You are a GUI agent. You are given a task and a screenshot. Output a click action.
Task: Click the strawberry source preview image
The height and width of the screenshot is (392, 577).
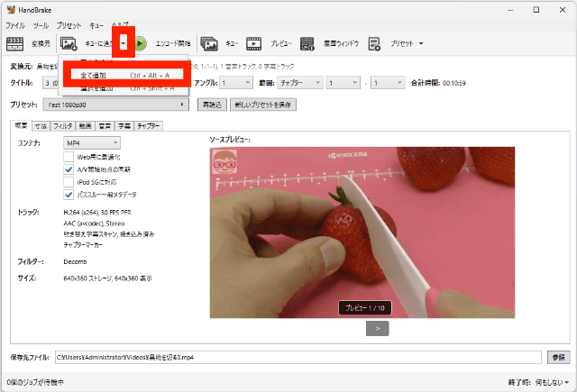pyautogui.click(x=362, y=232)
